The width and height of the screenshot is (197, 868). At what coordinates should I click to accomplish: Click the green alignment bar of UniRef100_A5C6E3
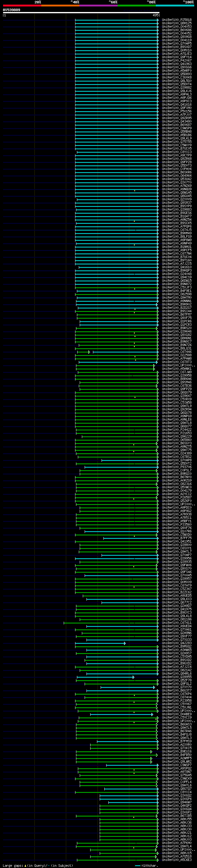(118, 860)
